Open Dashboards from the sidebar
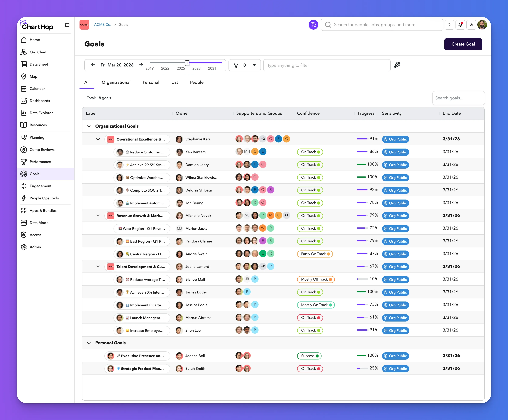Viewport: 508px width, 420px height. tap(46, 101)
